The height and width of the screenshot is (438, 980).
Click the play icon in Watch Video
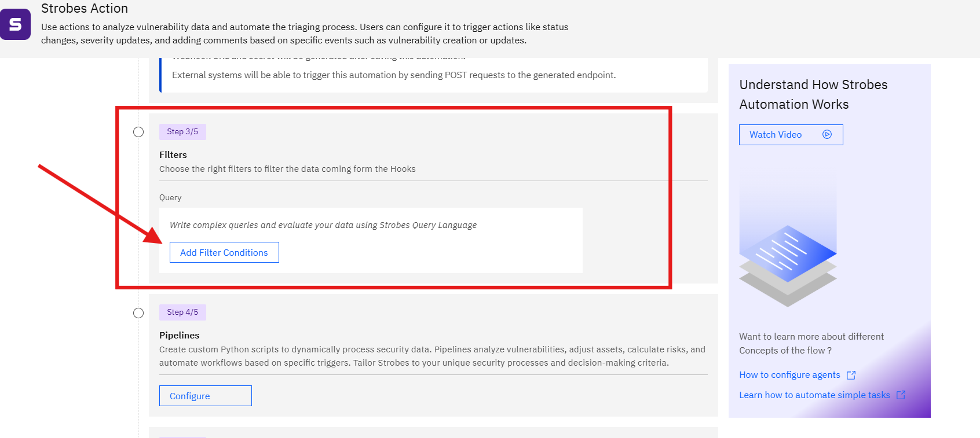coord(827,135)
